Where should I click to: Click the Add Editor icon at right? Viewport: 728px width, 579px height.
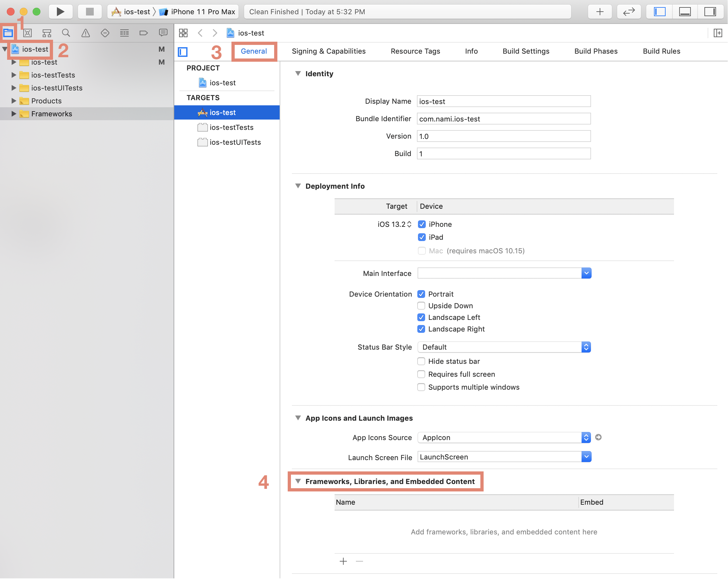pos(718,33)
